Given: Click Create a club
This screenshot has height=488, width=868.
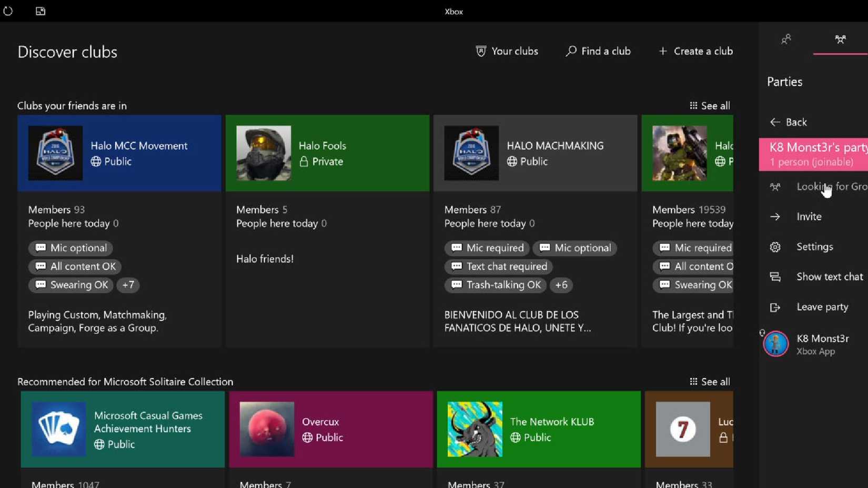Looking at the screenshot, I should tap(695, 51).
